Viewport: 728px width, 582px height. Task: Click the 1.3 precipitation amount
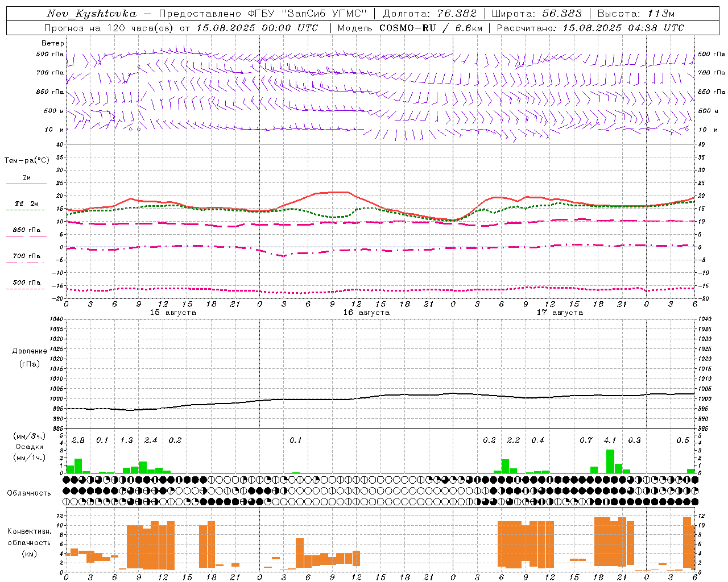coord(126,440)
